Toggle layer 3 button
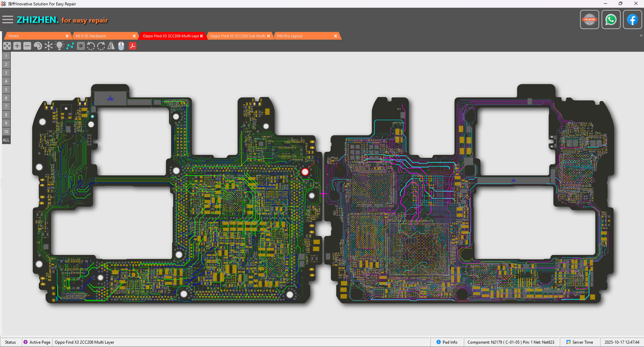The image size is (644, 347). [x=6, y=73]
